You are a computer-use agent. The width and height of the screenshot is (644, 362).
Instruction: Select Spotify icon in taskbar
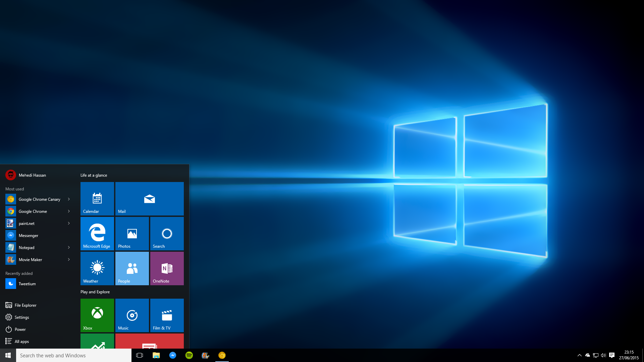(x=189, y=355)
